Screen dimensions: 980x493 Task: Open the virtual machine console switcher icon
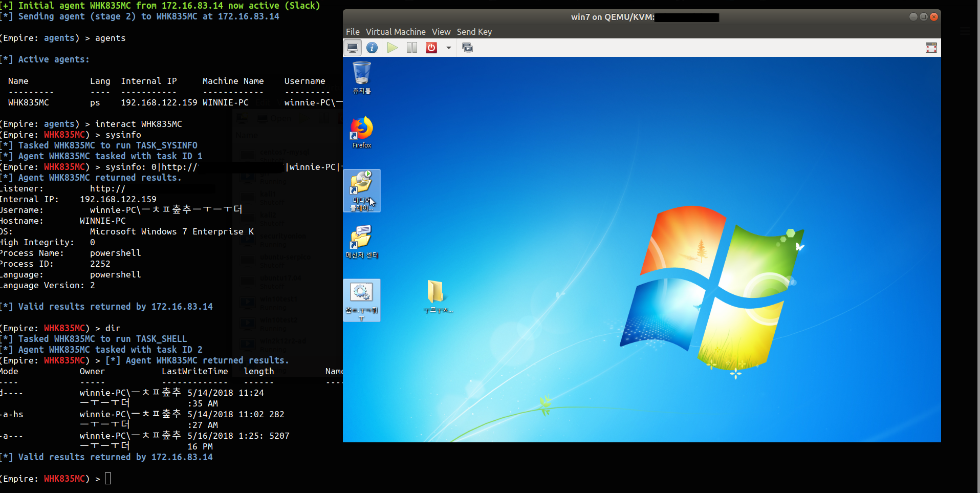click(467, 48)
